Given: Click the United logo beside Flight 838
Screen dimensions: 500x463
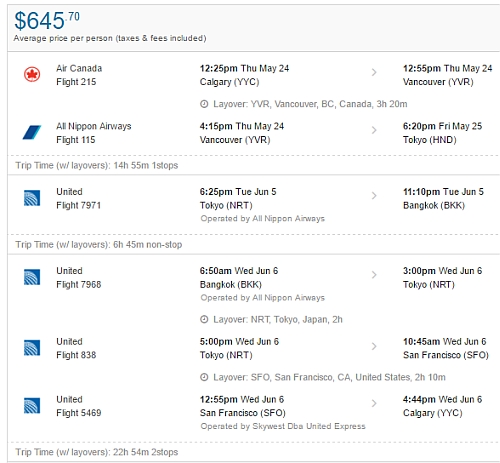Looking at the screenshot, I should click(x=32, y=348).
